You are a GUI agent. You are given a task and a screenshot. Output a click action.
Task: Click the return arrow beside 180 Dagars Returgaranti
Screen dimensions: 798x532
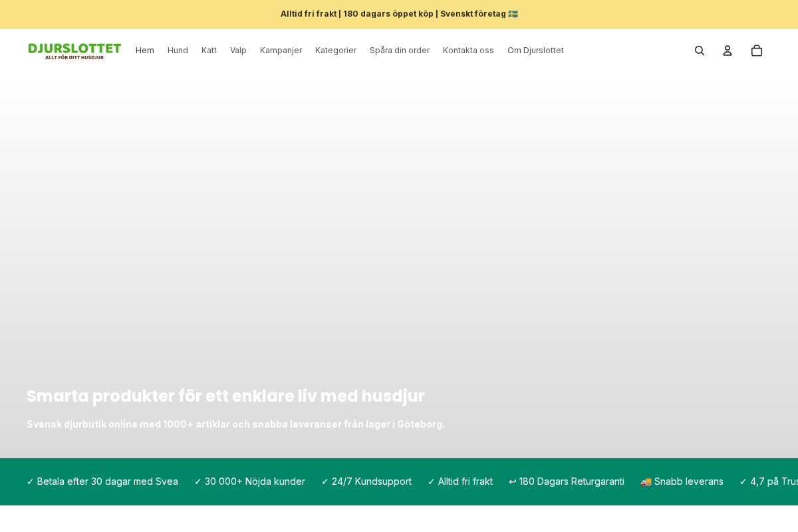511,481
